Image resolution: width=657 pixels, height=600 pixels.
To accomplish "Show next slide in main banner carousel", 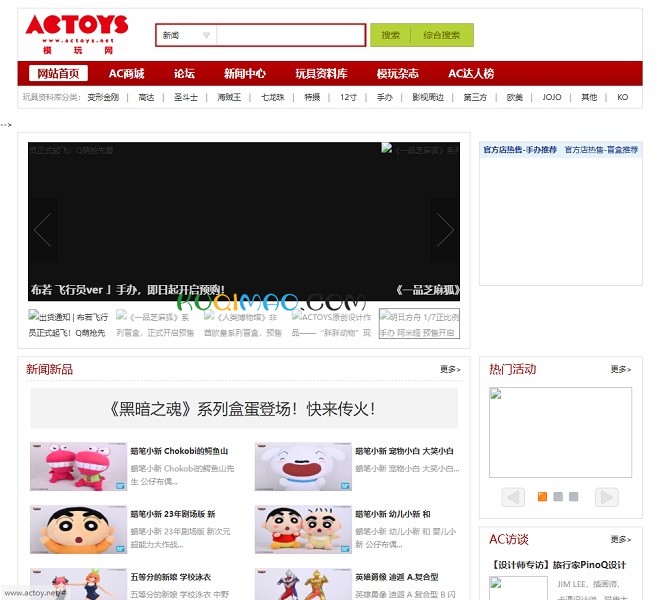I will click(445, 230).
